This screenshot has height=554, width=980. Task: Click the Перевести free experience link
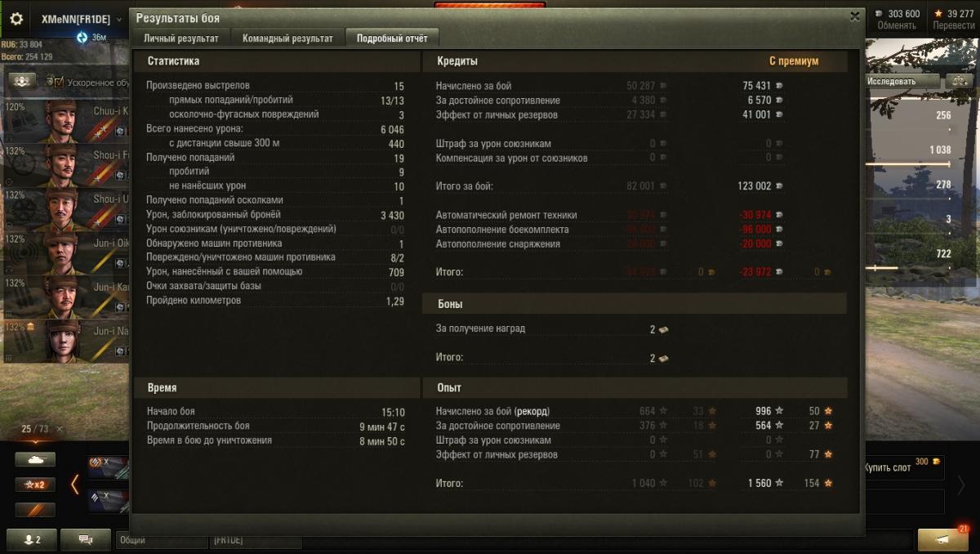tap(954, 25)
